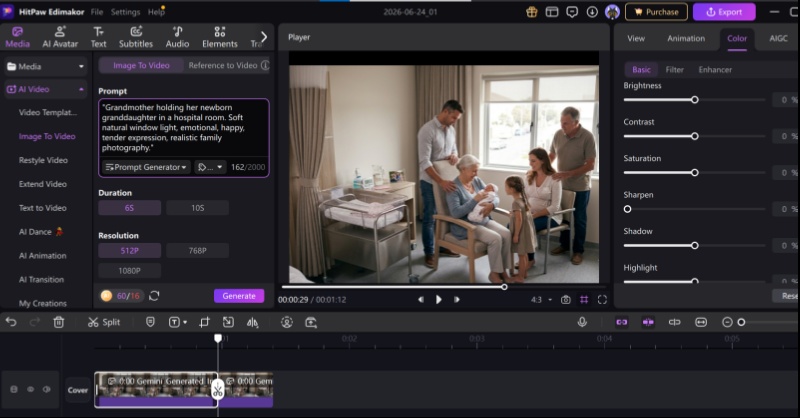Toggle timeline magnet snapping
The image size is (800, 418).
pos(621,322)
